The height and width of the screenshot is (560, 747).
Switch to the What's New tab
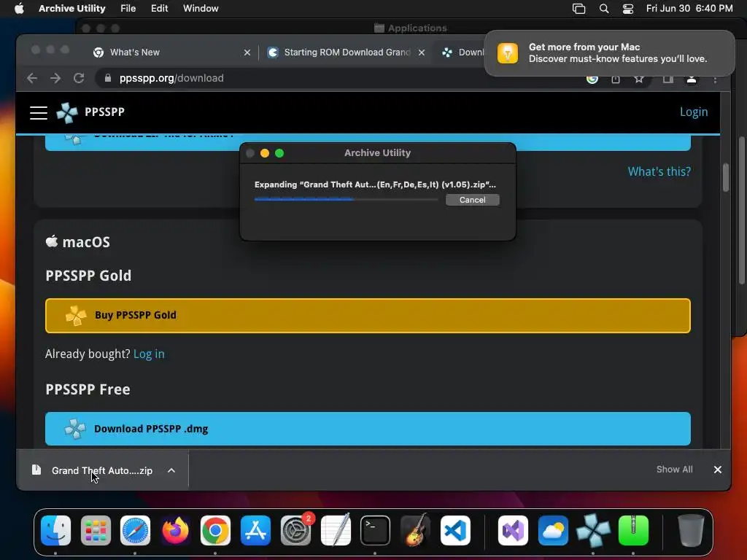click(171, 52)
